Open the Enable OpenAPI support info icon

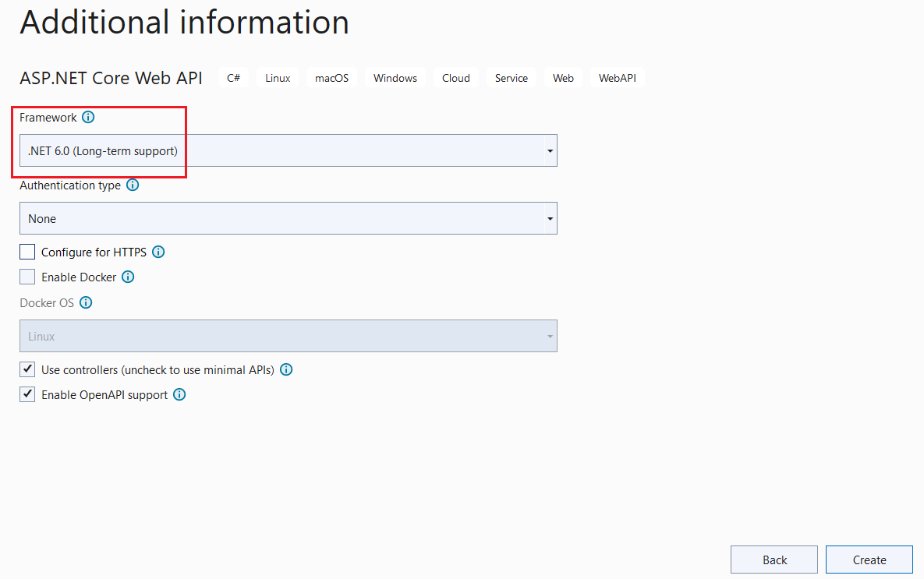[179, 394]
